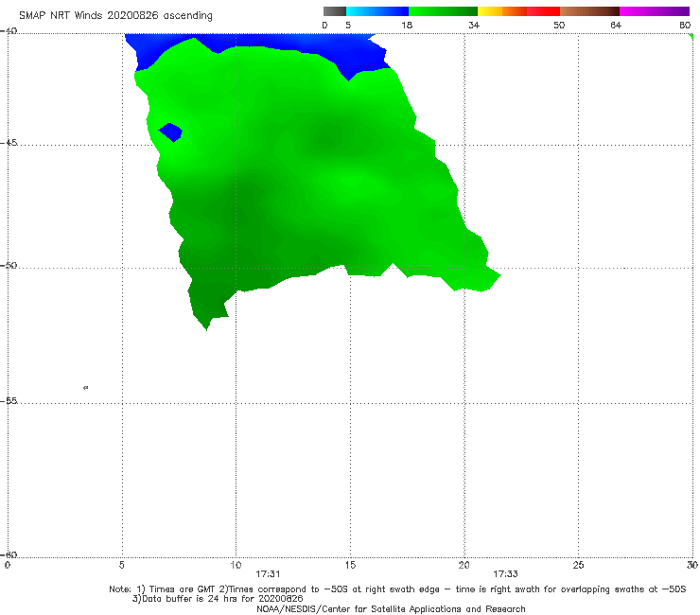Click the longitude label '25' on the bottom axis
700x615 pixels.
pyautogui.click(x=578, y=565)
